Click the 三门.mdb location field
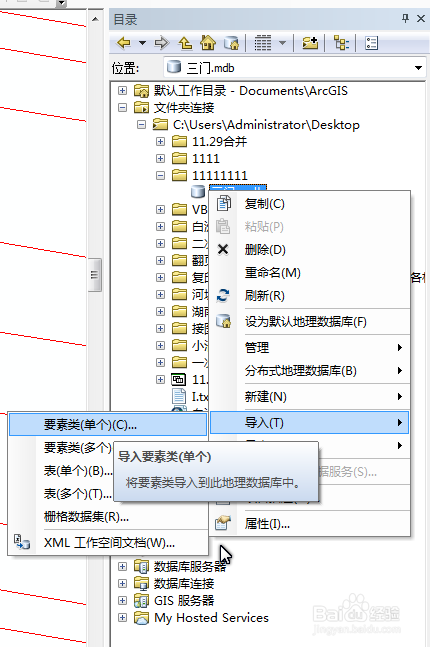 point(295,68)
